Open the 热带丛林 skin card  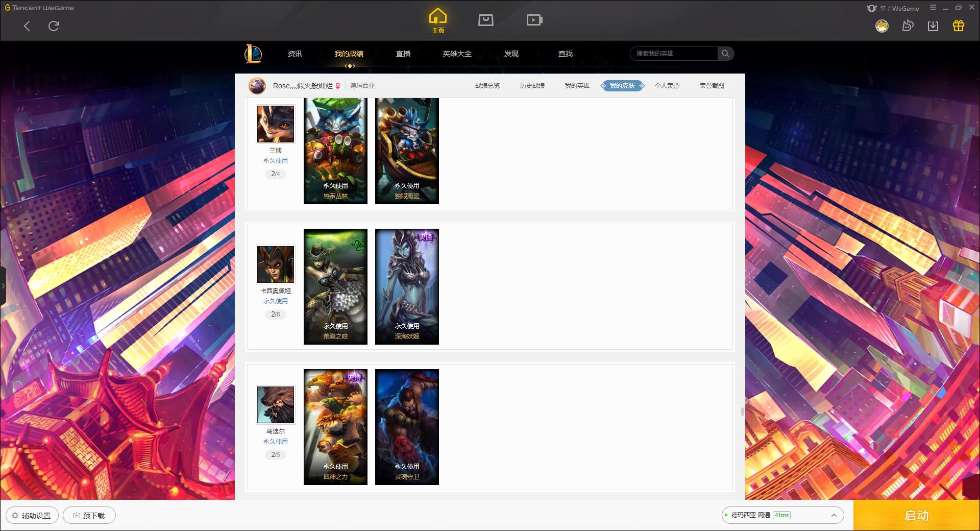tap(335, 151)
